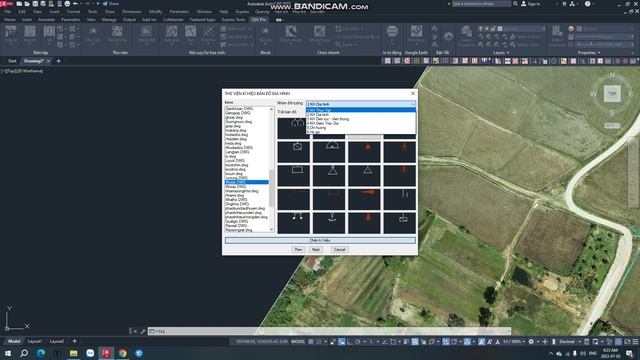Viewport: 640px width, 360px height.
Task: Click the Chèn kí hiệu button
Action: click(320, 240)
